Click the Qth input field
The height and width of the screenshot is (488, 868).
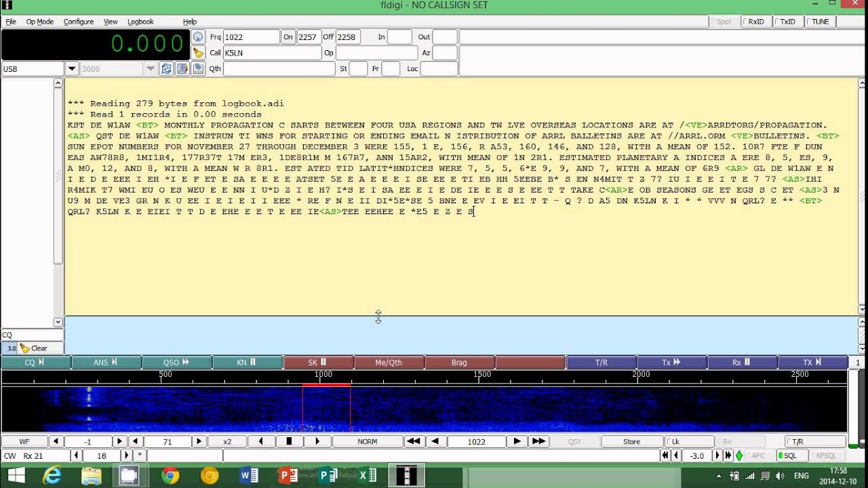pyautogui.click(x=279, y=68)
